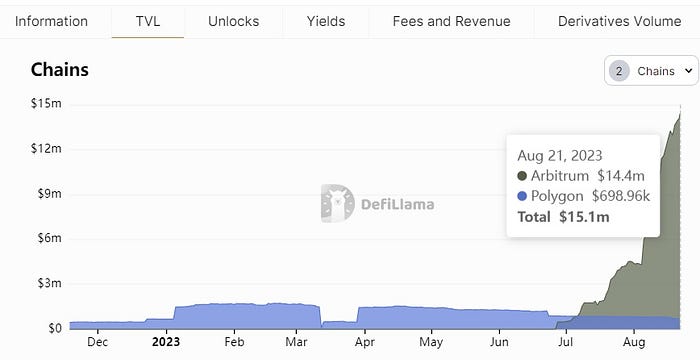The height and width of the screenshot is (360, 700).
Task: Expand the Chains dropdown selector
Action: point(651,71)
